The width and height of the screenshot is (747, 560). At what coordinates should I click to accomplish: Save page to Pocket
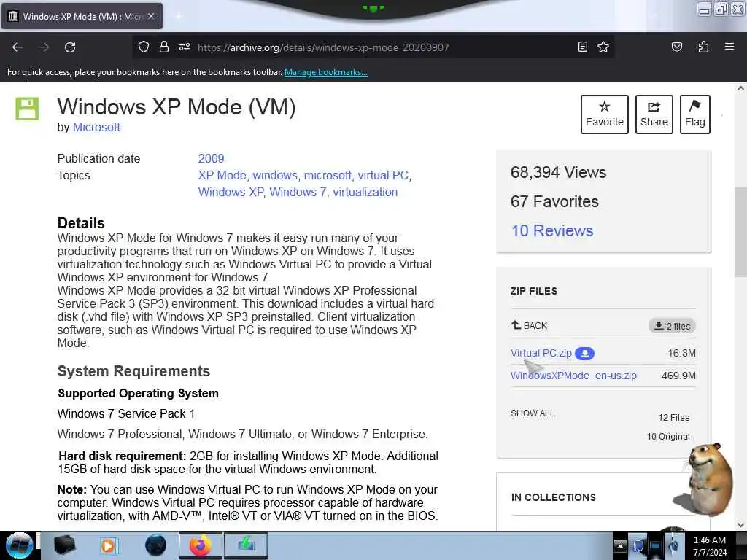tap(676, 47)
